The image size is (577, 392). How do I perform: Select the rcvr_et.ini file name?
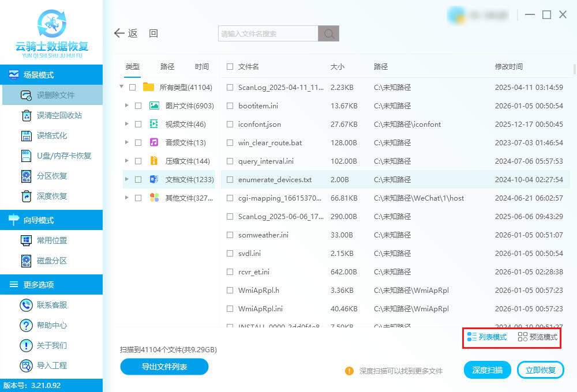tap(253, 272)
